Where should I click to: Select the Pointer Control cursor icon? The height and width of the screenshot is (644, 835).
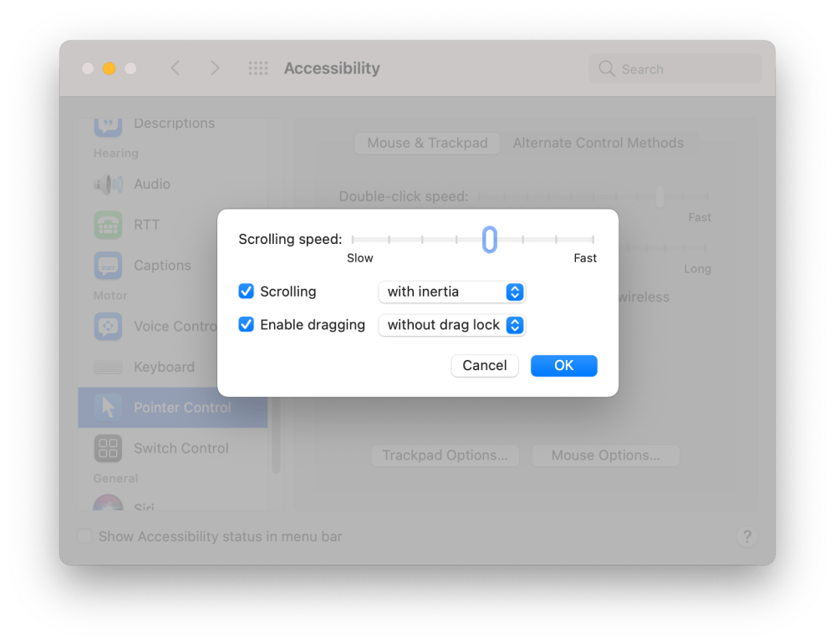(108, 408)
